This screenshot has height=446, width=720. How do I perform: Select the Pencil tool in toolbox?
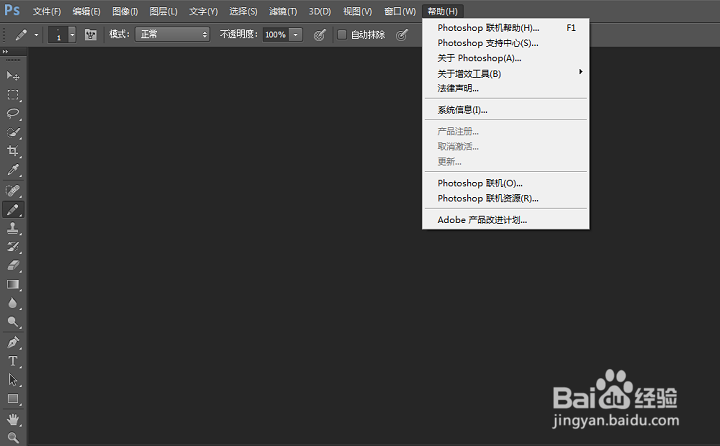click(13, 209)
